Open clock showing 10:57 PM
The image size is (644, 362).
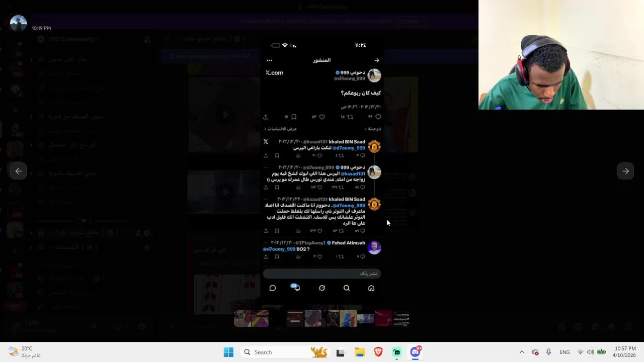coord(624,352)
